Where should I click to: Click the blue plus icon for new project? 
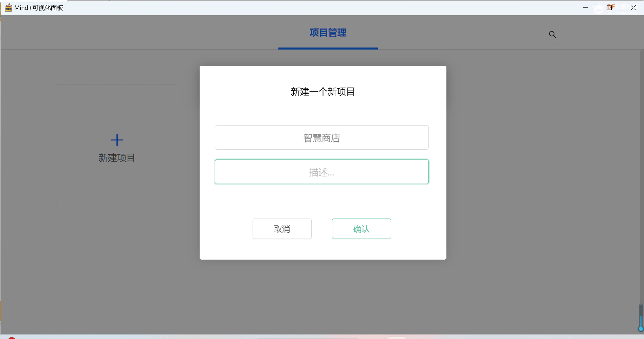(117, 140)
